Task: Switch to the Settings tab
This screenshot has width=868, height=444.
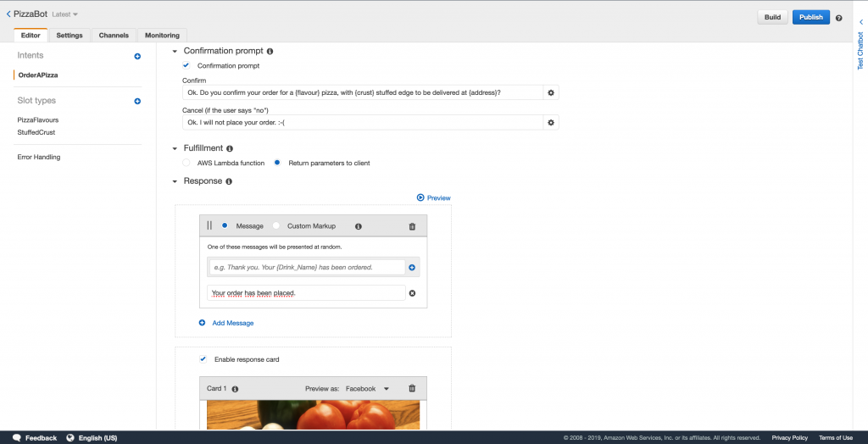Action: pyautogui.click(x=70, y=36)
